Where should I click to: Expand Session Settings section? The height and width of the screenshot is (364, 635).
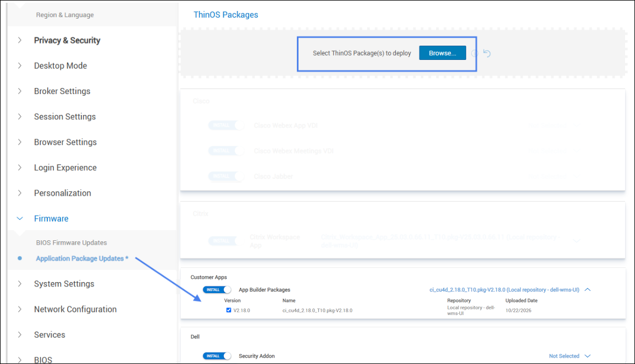point(19,117)
